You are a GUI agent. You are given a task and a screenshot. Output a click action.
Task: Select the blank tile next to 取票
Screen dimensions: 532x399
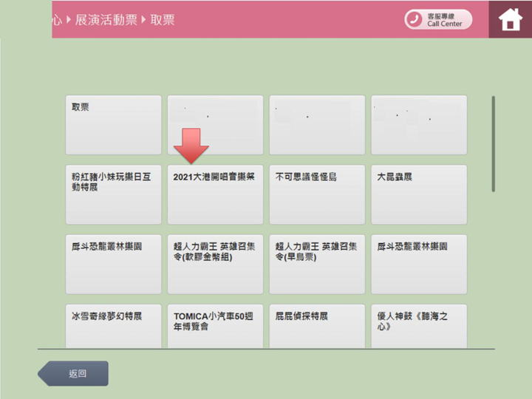coord(215,124)
